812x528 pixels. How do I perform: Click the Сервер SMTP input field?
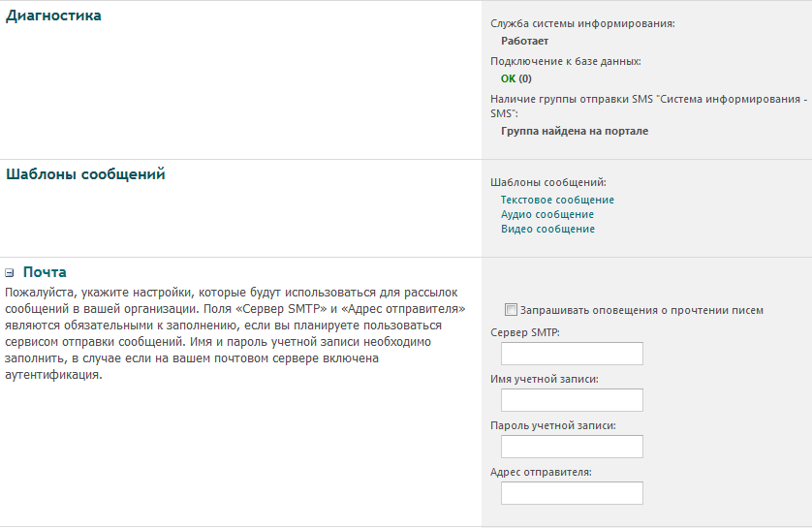(572, 354)
